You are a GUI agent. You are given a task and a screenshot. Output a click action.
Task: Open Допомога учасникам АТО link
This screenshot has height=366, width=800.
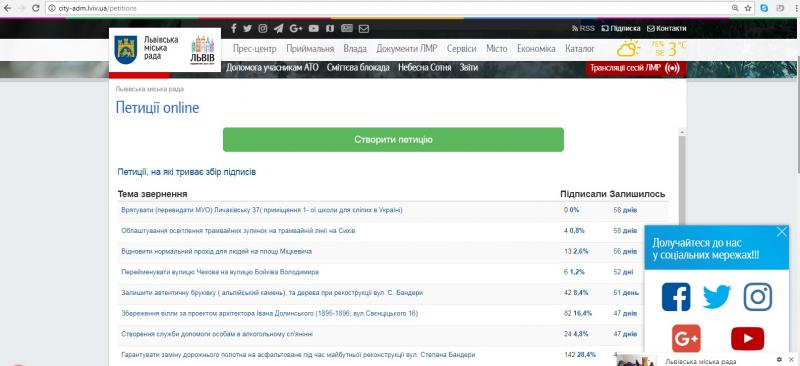(272, 67)
